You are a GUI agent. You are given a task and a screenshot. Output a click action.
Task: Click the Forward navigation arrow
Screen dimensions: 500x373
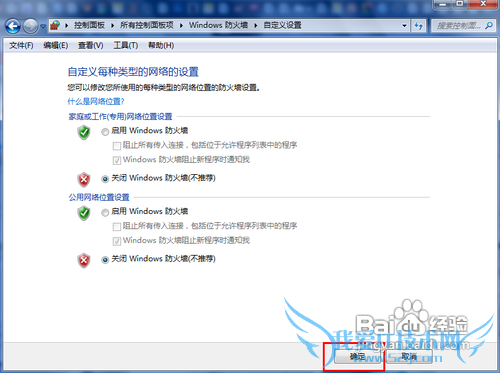click(31, 26)
